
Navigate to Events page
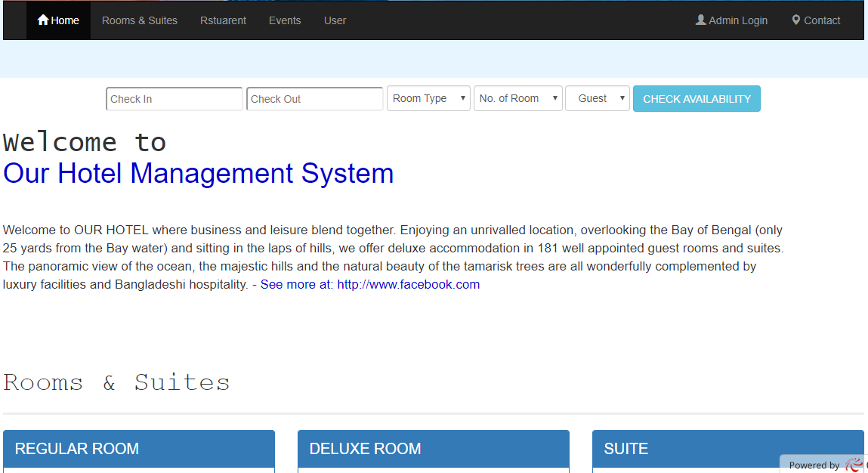click(285, 20)
